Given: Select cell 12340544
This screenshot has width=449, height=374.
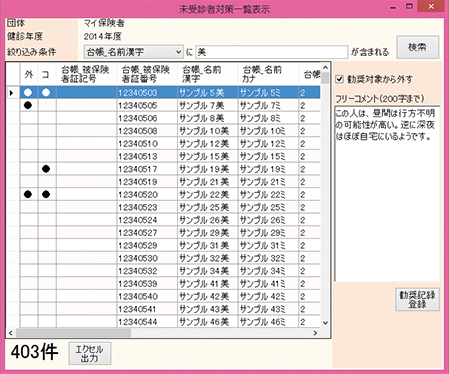Looking at the screenshot, I should click(x=147, y=322).
